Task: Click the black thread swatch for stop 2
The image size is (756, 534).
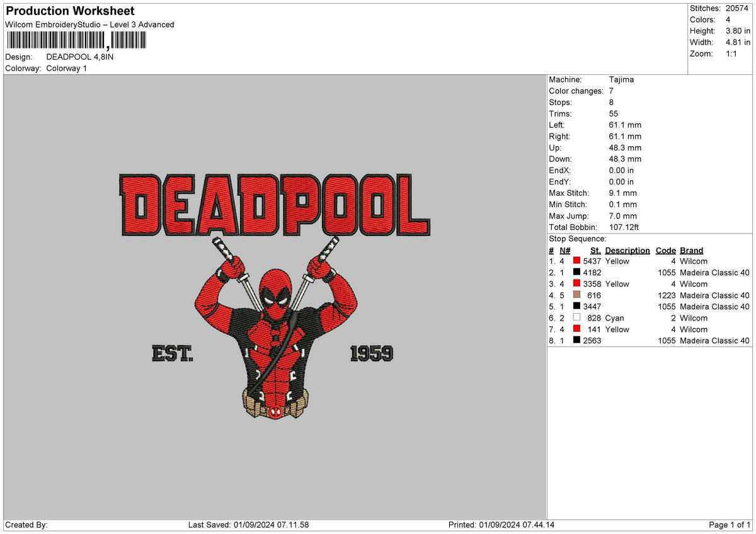Action: coord(578,273)
